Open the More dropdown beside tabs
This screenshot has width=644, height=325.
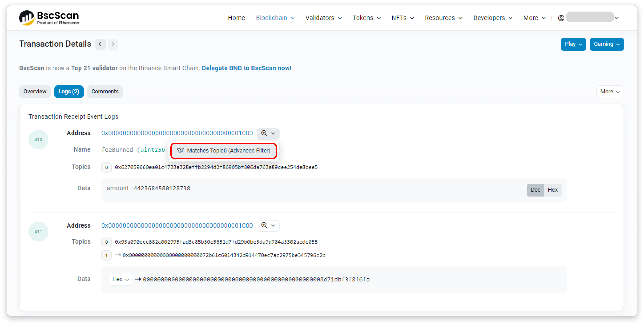610,92
